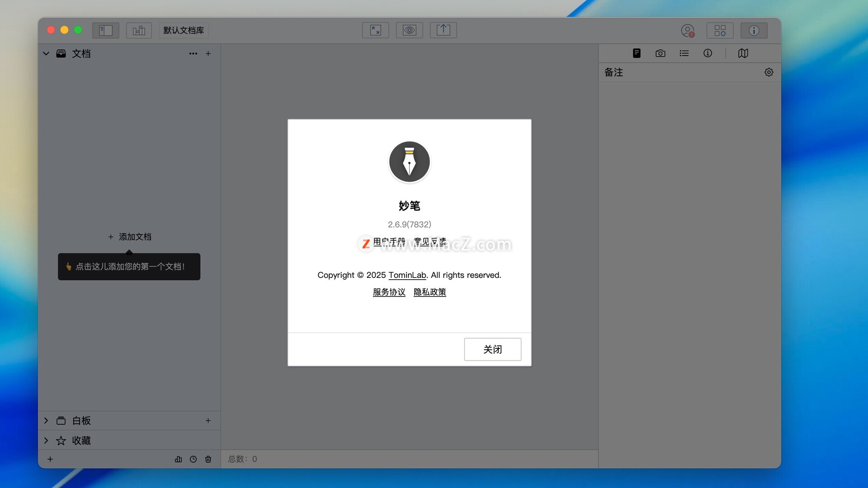This screenshot has height=488, width=868.
Task: Toggle the sidebar panel icon
Action: click(105, 30)
